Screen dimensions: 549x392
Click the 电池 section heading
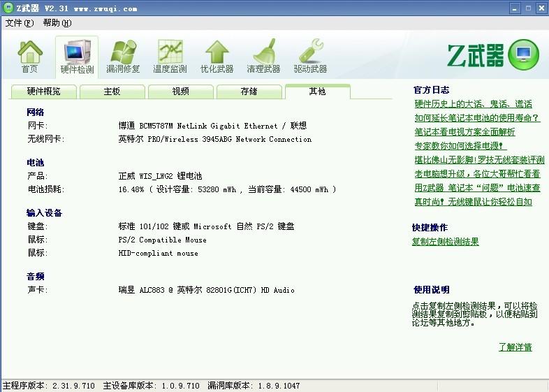[x=36, y=163]
